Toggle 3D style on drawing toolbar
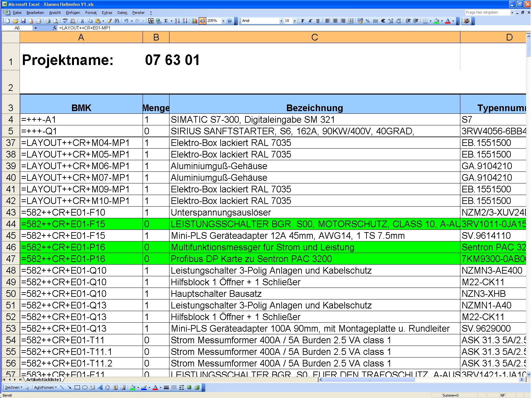This screenshot has width=532, height=398. tap(197, 387)
